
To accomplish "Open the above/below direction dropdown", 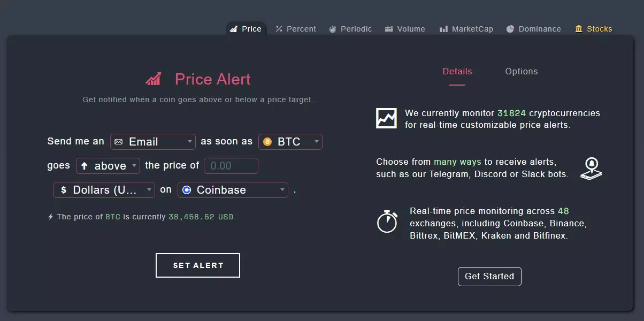I will coord(108,166).
